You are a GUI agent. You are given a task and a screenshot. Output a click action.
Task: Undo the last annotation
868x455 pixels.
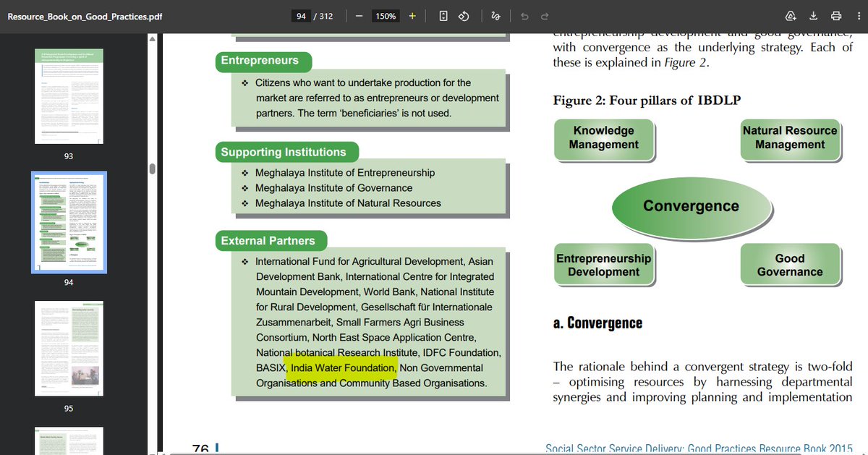[524, 16]
